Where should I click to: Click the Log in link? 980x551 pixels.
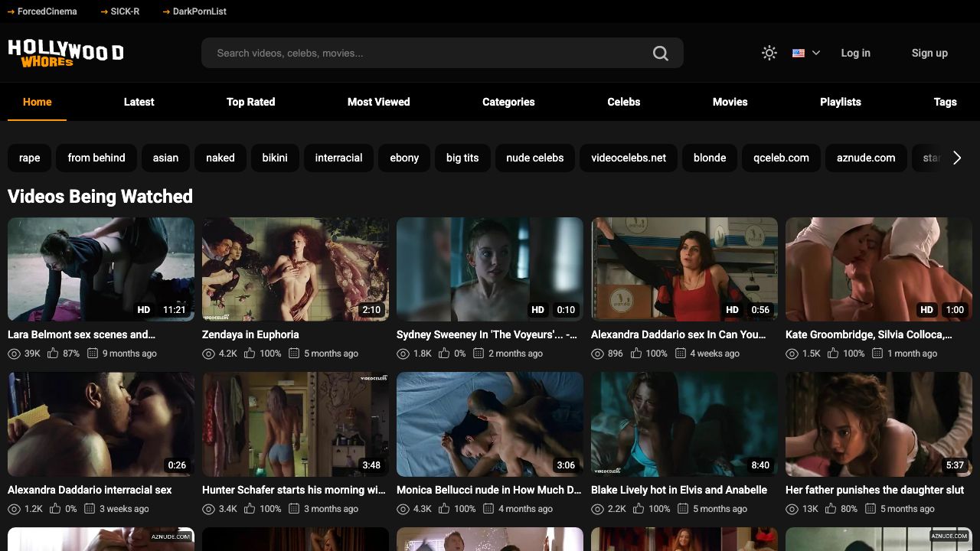click(x=855, y=53)
